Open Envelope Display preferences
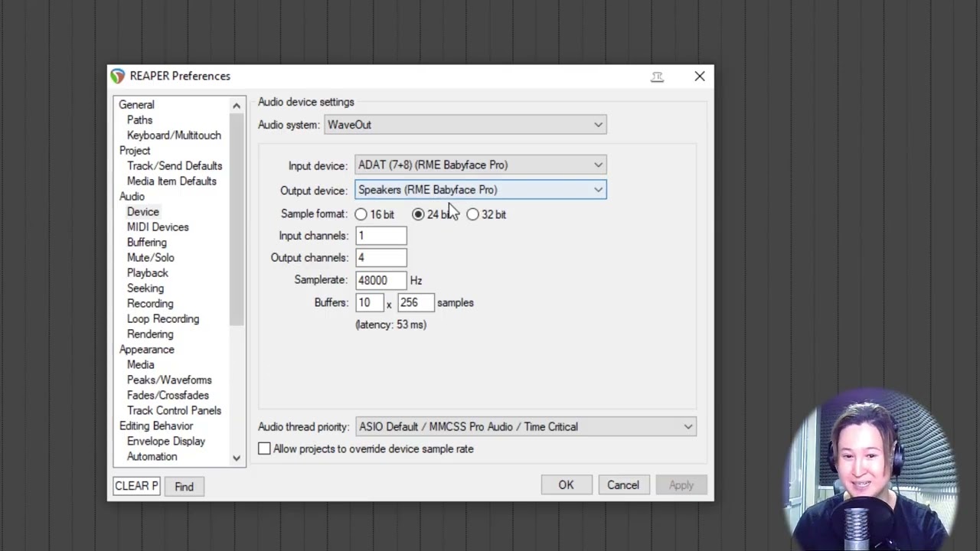The height and width of the screenshot is (551, 980). click(166, 442)
